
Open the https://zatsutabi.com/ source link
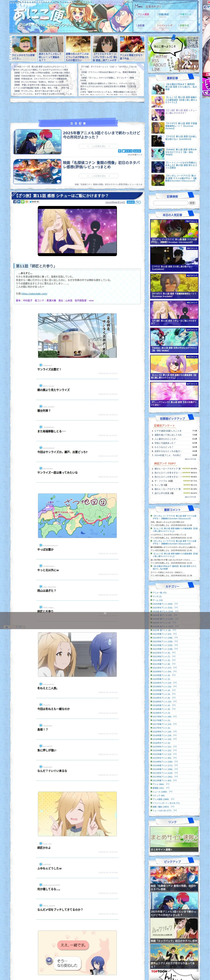click(x=34, y=294)
